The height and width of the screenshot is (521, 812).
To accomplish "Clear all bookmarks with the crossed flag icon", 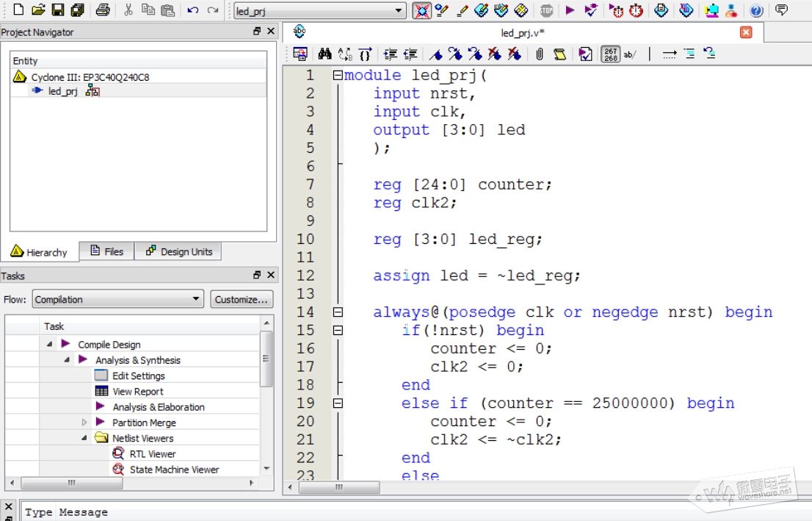I will (x=514, y=54).
